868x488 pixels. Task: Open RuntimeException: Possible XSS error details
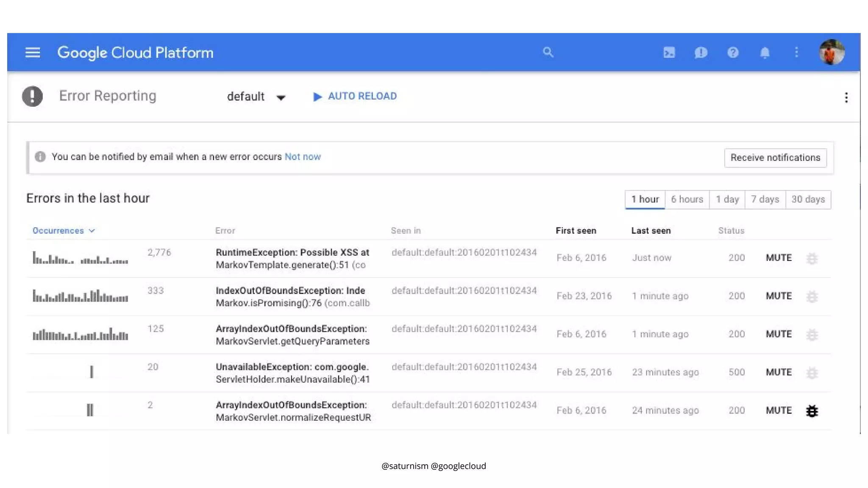coord(292,258)
